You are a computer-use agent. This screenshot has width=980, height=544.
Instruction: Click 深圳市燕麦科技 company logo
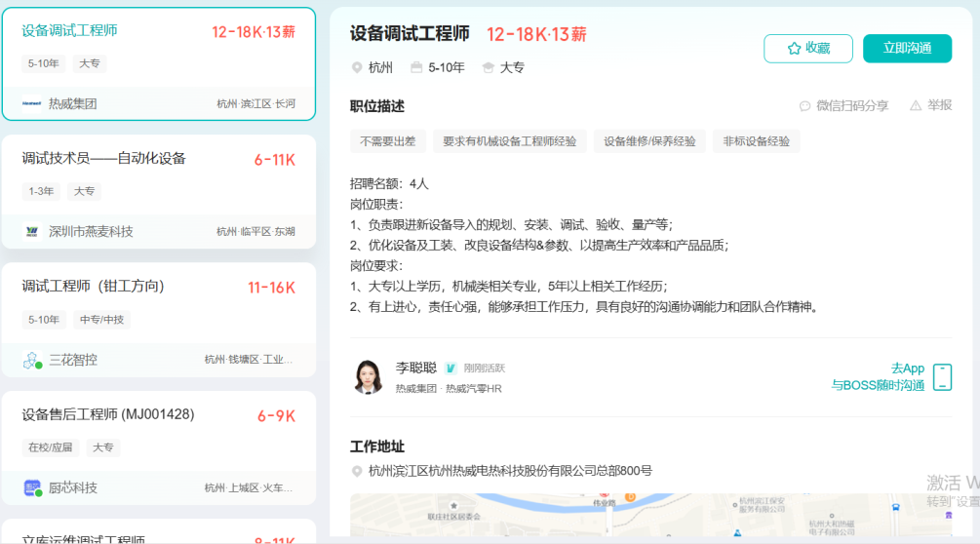31,231
